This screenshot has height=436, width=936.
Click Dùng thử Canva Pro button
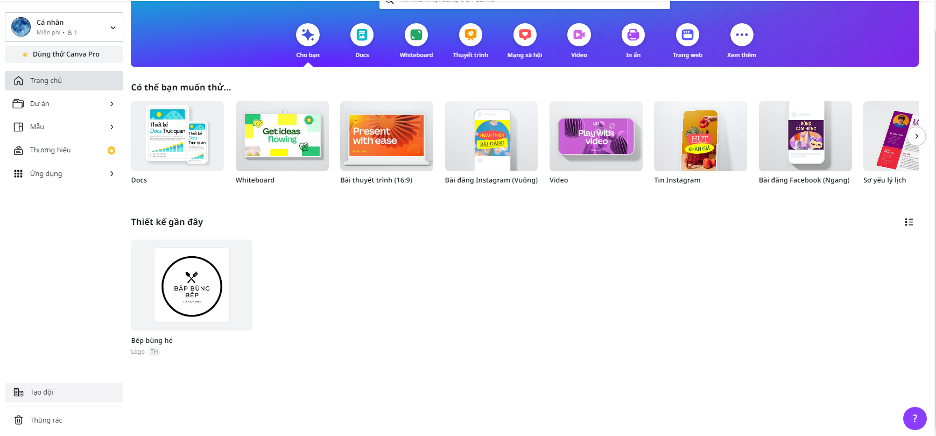pos(62,54)
